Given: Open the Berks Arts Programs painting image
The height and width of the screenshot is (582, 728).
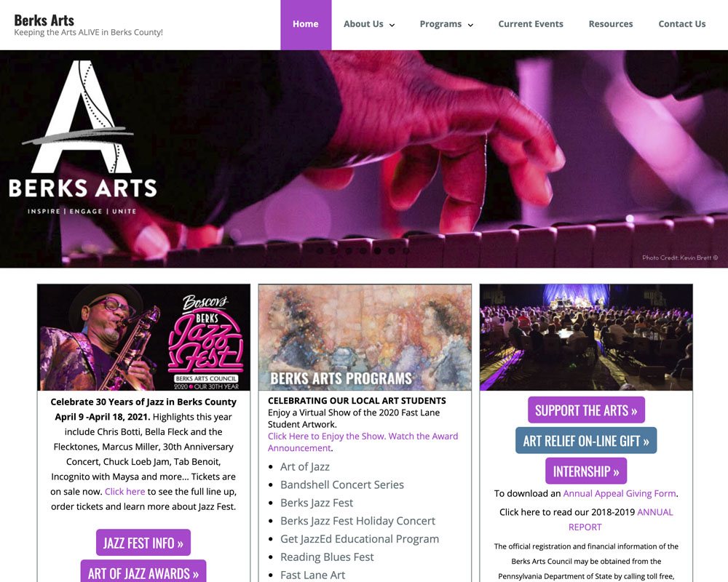Looking at the screenshot, I should tap(365, 338).
